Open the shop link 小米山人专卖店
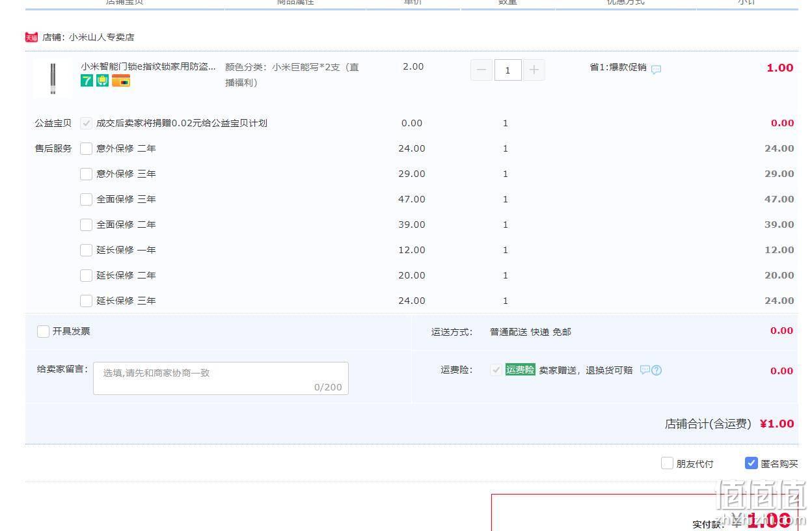Image resolution: width=812 pixels, height=531 pixels. (x=101, y=37)
